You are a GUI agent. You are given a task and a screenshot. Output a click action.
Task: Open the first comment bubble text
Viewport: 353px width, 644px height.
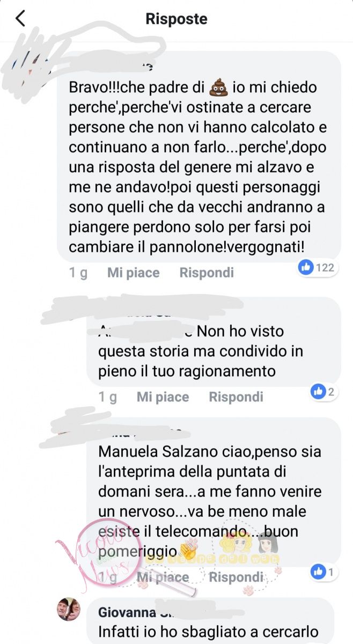point(199,157)
